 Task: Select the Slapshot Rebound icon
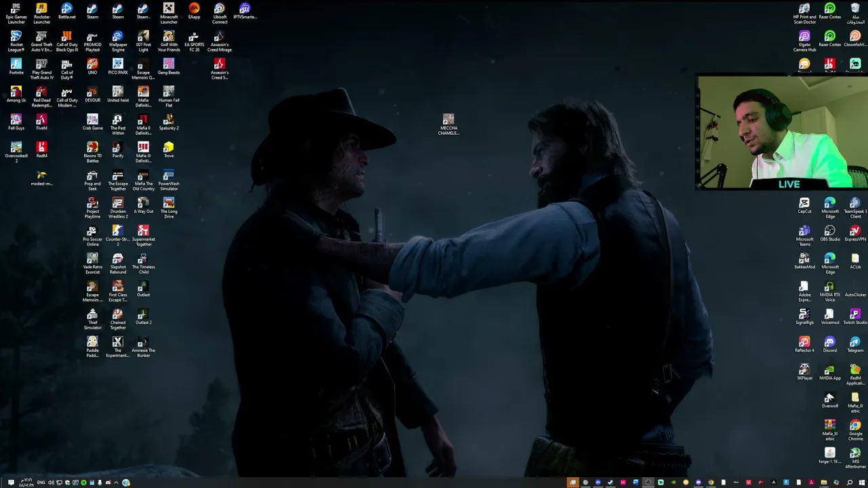118,264
